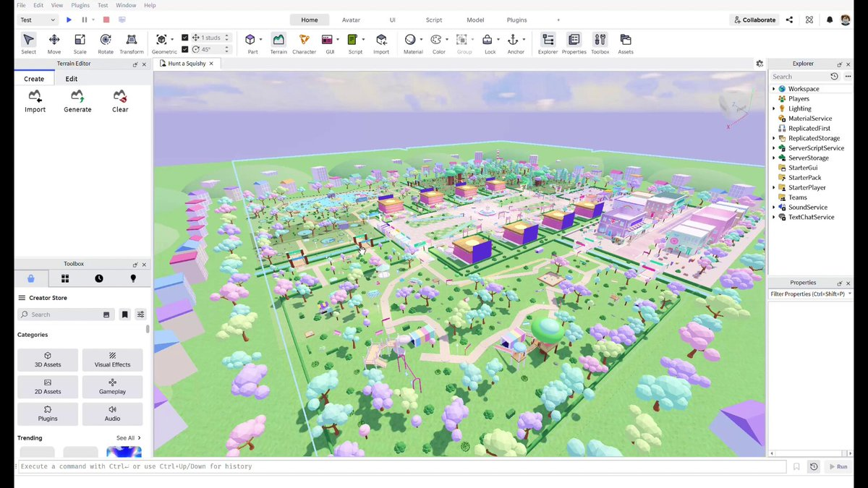
Task: Open the Terrain editor tool
Action: [278, 43]
